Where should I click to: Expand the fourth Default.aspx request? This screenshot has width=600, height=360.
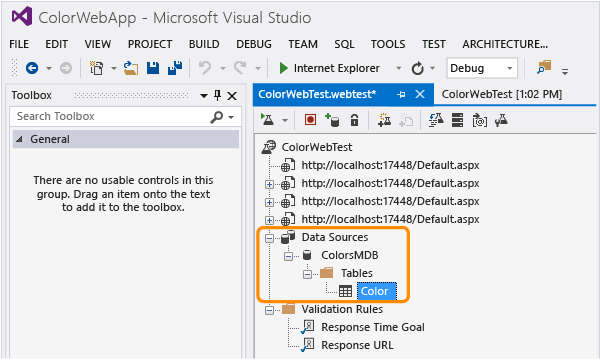269,220
